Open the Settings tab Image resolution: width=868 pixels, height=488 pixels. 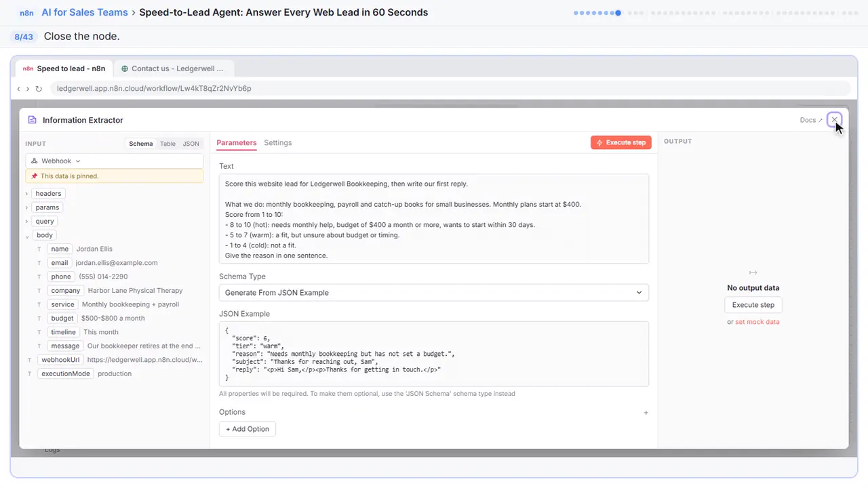point(278,143)
